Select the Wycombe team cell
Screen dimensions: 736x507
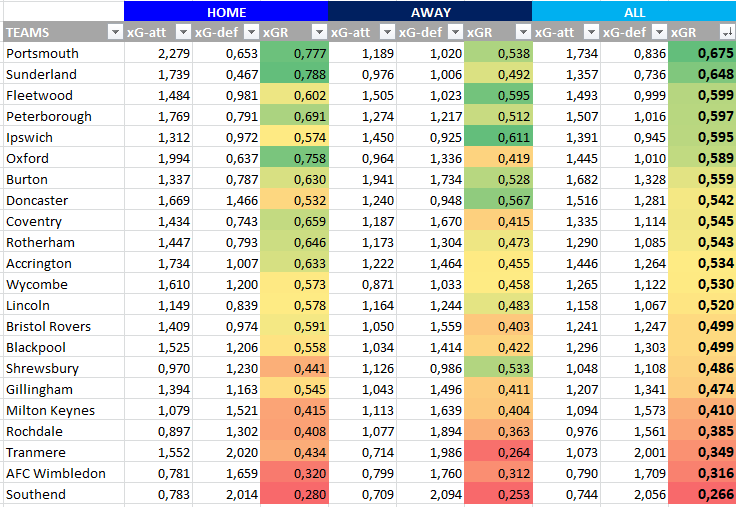pyautogui.click(x=63, y=284)
